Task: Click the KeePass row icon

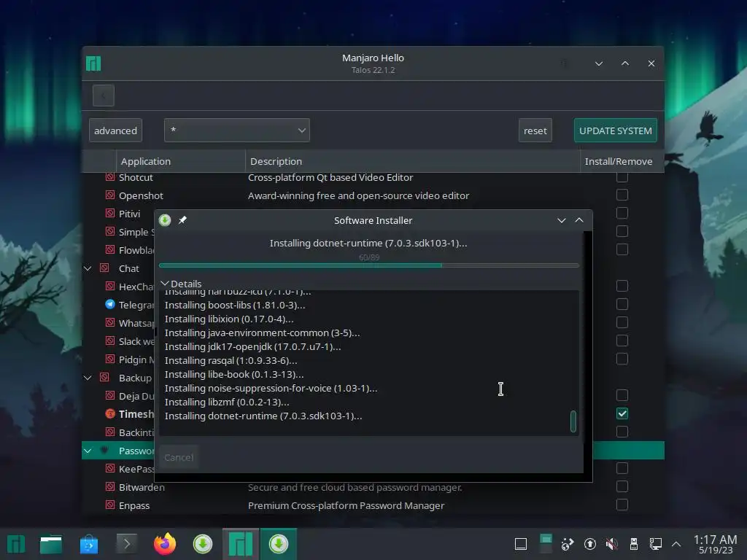Action: pos(110,468)
